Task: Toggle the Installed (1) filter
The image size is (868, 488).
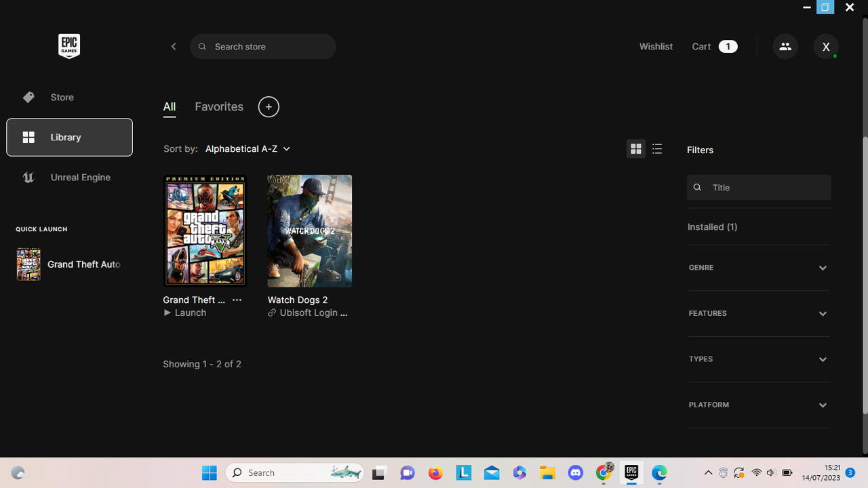Action: 713,227
